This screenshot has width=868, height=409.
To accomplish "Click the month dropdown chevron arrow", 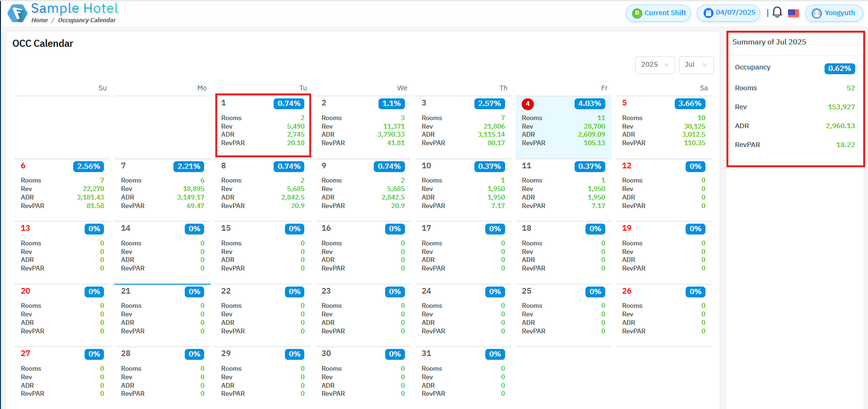I will tap(705, 65).
